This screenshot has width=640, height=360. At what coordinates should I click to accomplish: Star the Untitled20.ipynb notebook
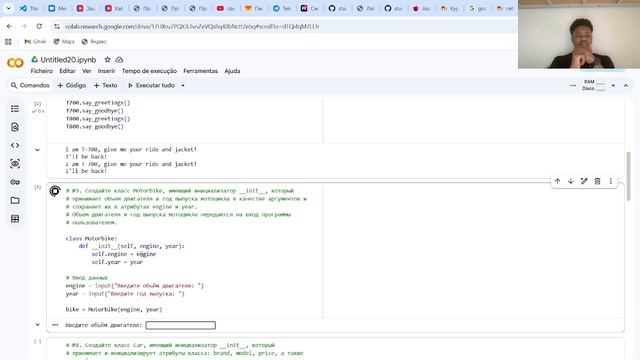107,60
